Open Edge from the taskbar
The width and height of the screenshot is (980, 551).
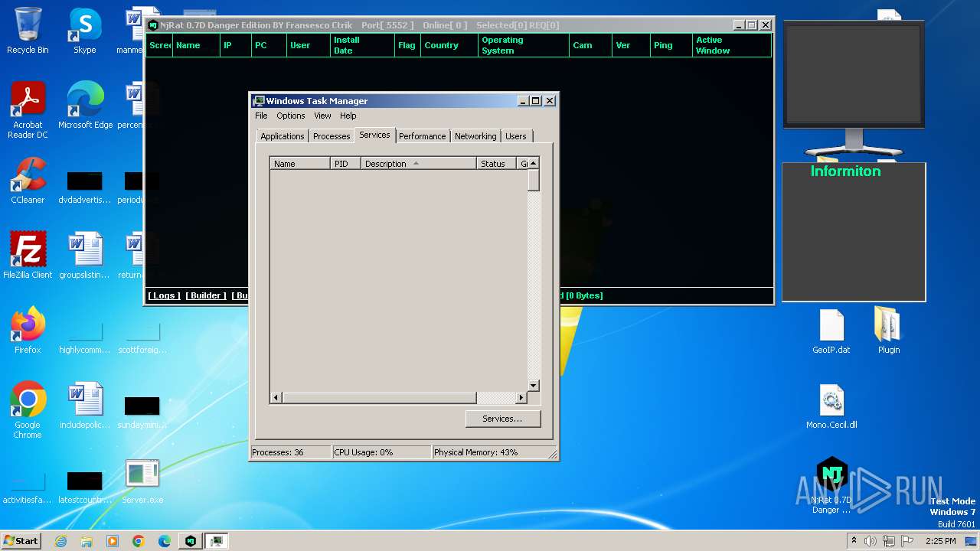click(x=165, y=541)
